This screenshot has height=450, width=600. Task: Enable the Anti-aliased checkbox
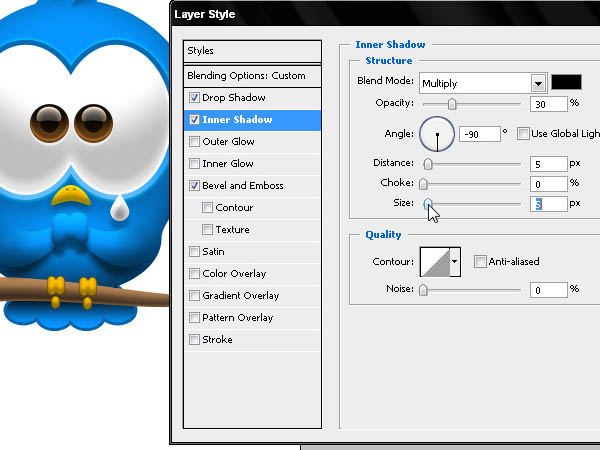point(480,261)
